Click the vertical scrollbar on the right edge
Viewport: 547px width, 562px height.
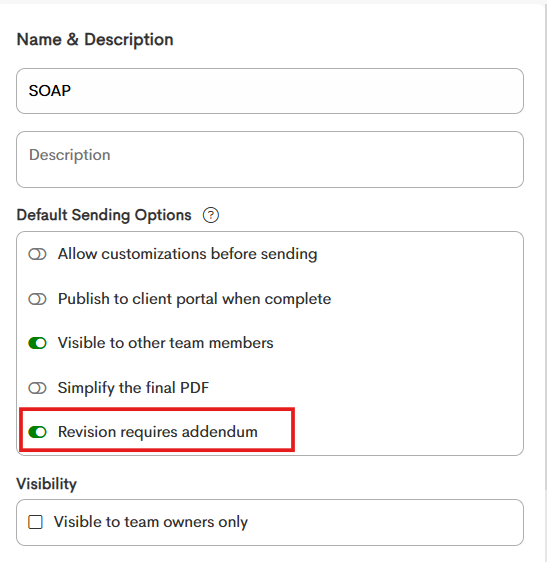(545, 247)
